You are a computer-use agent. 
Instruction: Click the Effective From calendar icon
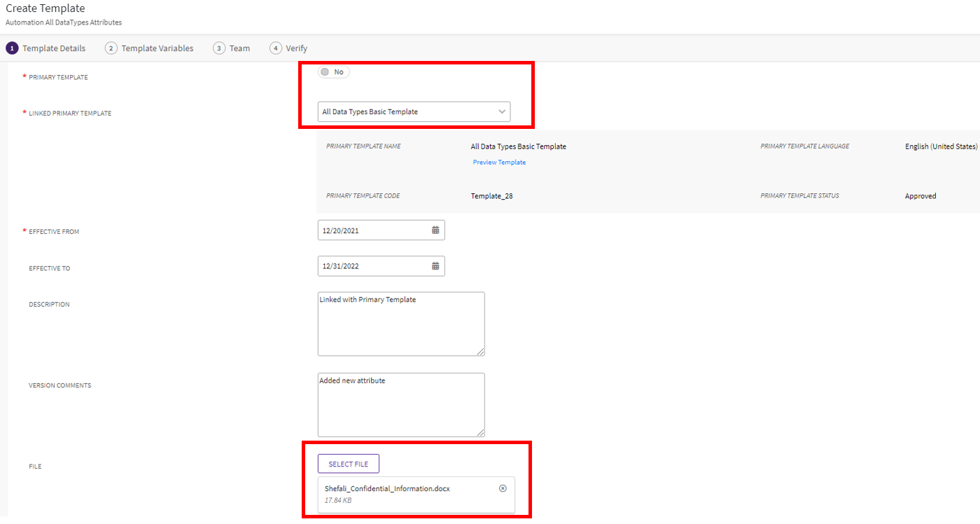pos(435,230)
